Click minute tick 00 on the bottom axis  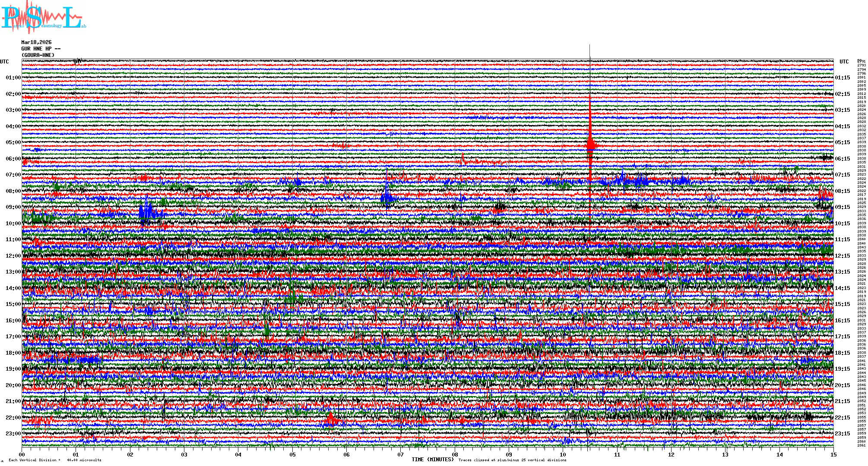tap(22, 455)
